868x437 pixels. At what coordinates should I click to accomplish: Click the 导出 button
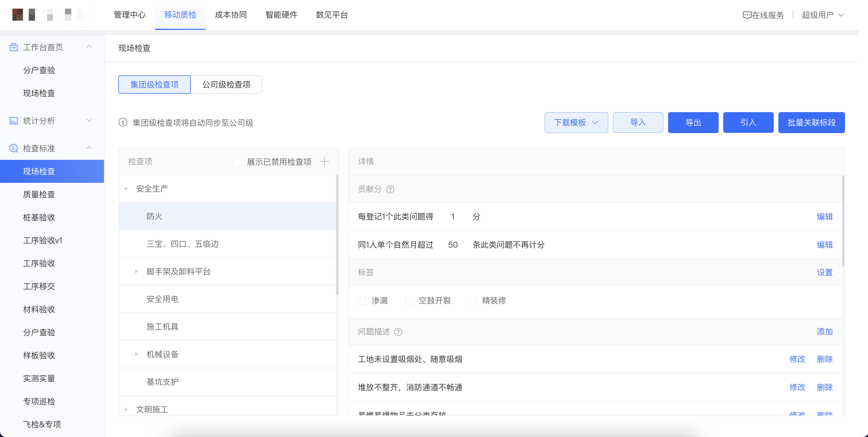(x=693, y=122)
